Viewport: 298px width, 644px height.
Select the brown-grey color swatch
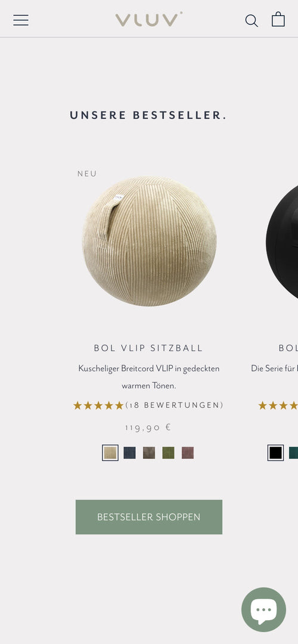tap(149, 453)
